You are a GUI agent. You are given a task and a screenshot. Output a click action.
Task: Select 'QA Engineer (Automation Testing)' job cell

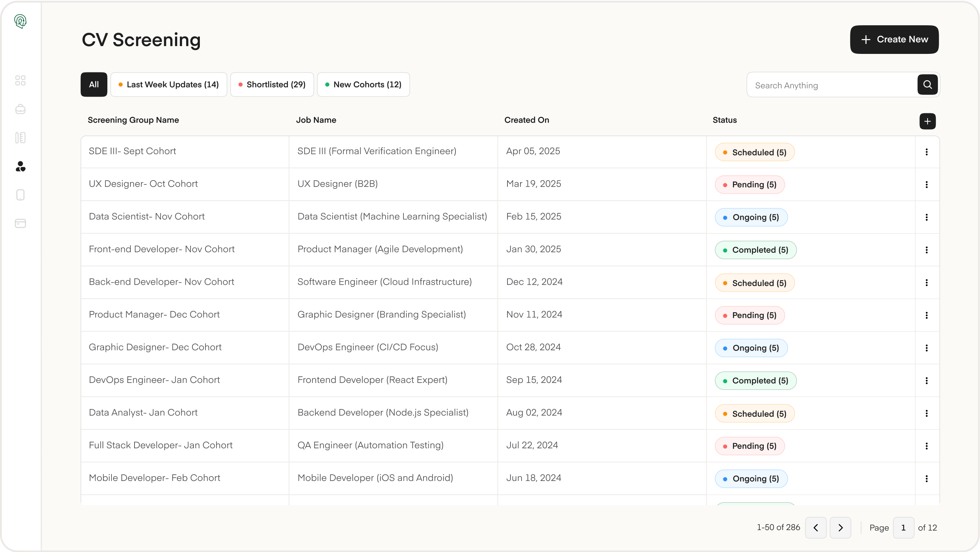[370, 445]
